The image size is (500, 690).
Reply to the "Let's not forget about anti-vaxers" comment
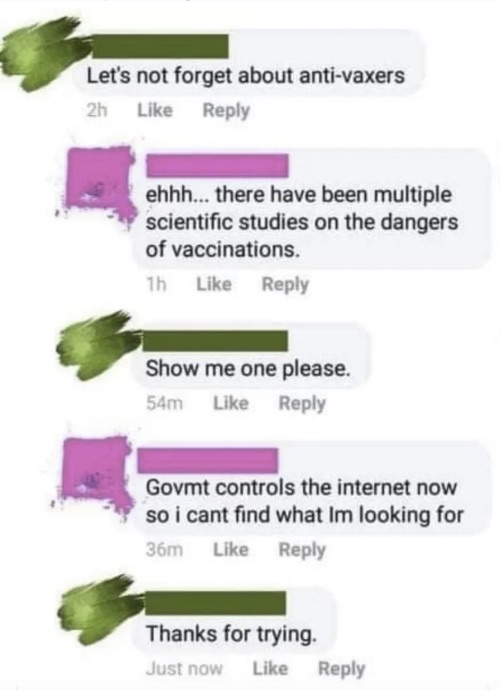(226, 111)
